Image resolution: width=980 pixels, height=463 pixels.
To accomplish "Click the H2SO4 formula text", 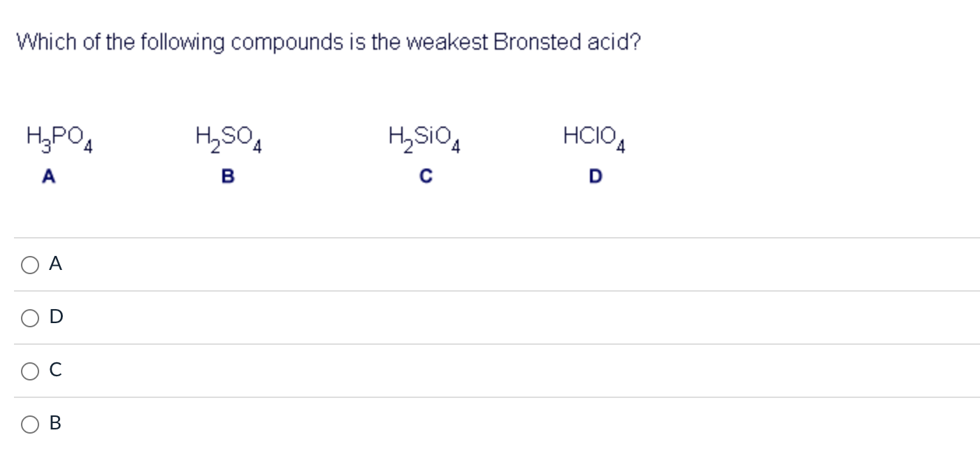I will [x=228, y=138].
